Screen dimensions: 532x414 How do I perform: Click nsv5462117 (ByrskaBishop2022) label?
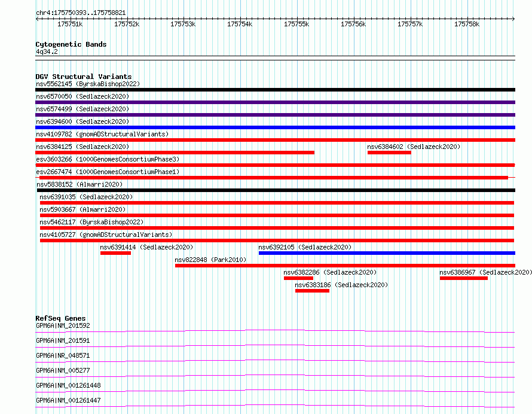[91, 222]
